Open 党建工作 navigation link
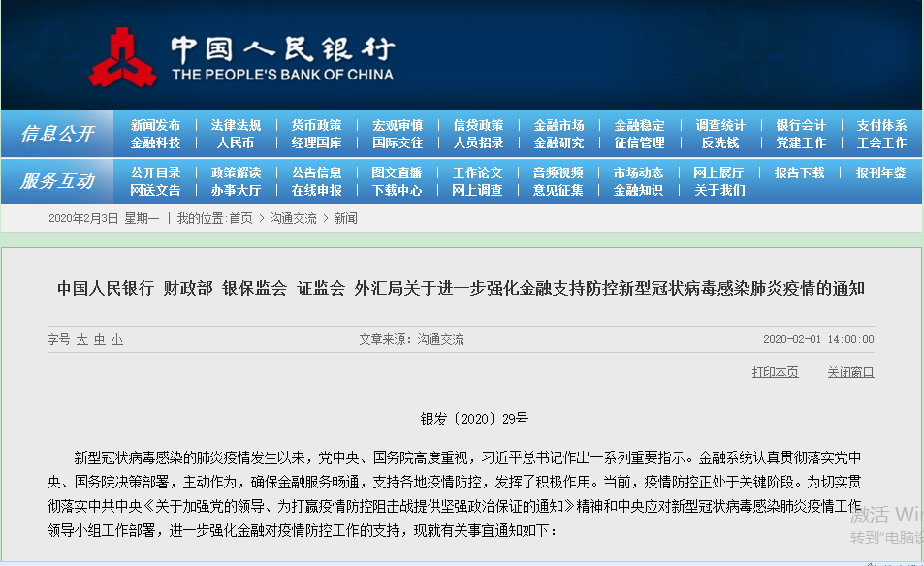Viewport: 924px width, 566px height. 801,143
